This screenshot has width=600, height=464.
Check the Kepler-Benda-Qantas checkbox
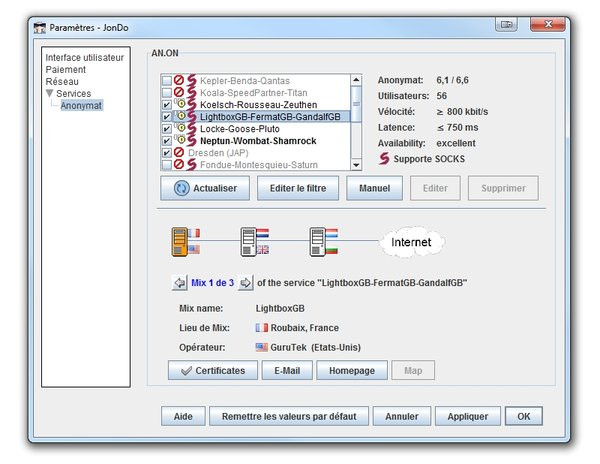167,81
